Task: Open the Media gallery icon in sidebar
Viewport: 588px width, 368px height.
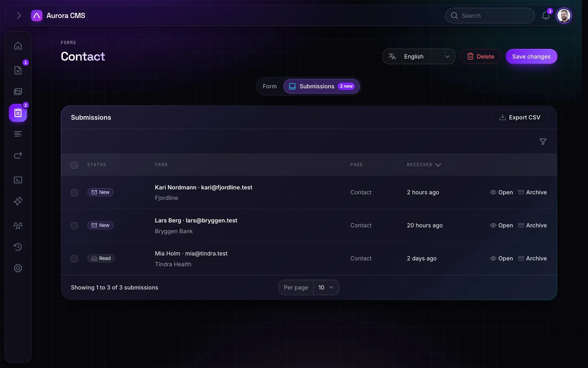Action: coord(18,92)
